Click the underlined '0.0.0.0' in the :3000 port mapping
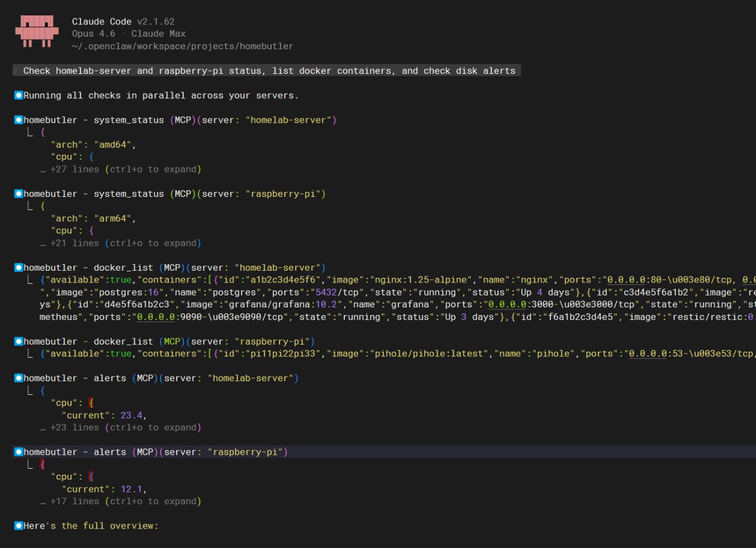This screenshot has height=548, width=756. tap(508, 305)
